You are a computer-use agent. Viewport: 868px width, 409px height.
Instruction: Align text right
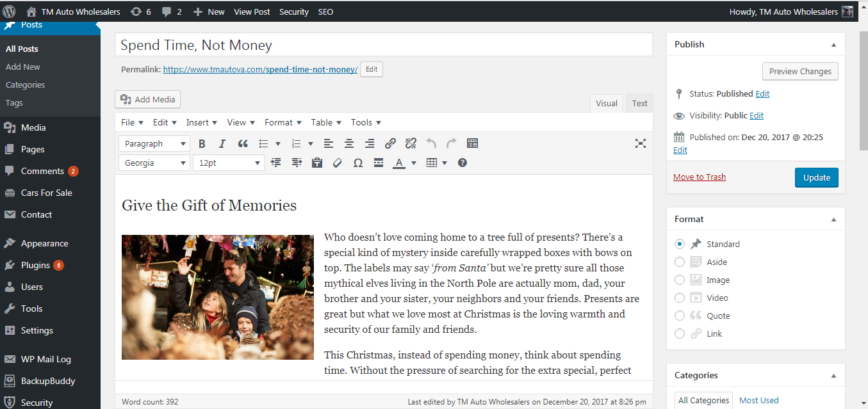pos(370,143)
